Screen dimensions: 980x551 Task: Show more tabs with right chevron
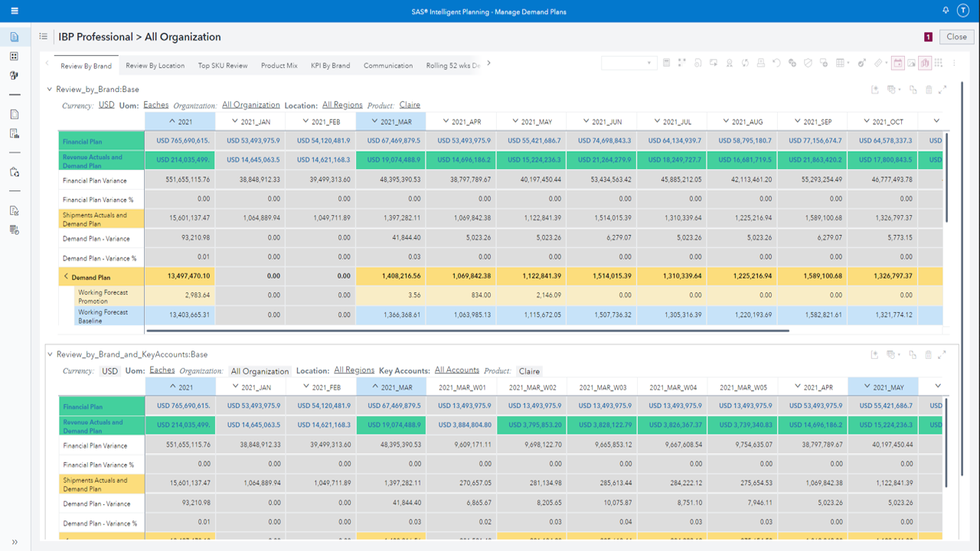pos(488,64)
